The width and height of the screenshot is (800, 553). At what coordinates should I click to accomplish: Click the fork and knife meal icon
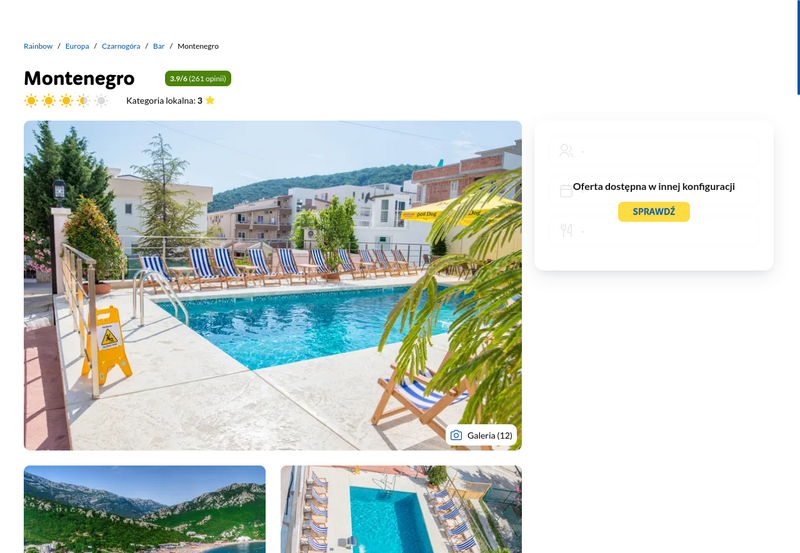pyautogui.click(x=566, y=231)
